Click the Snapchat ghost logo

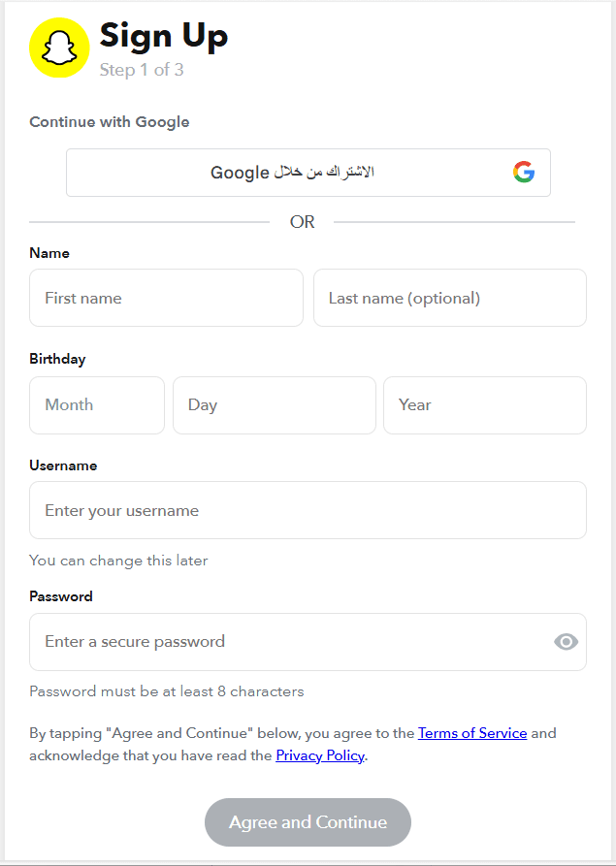pyautogui.click(x=59, y=48)
